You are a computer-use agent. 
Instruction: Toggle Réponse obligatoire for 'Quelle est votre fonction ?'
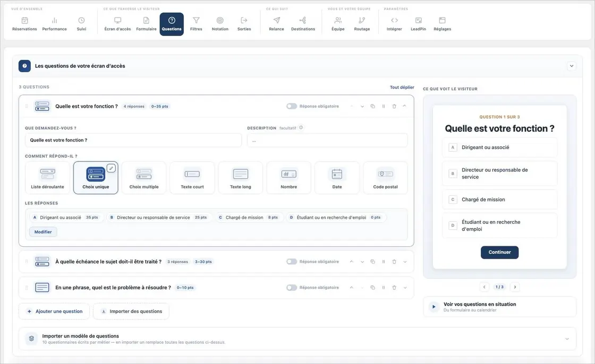pyautogui.click(x=292, y=106)
